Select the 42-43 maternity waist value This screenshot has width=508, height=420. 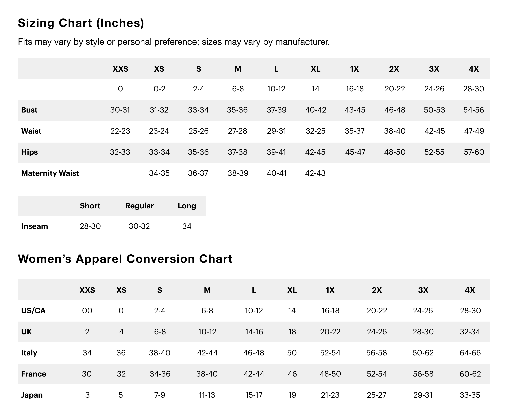[x=315, y=173]
